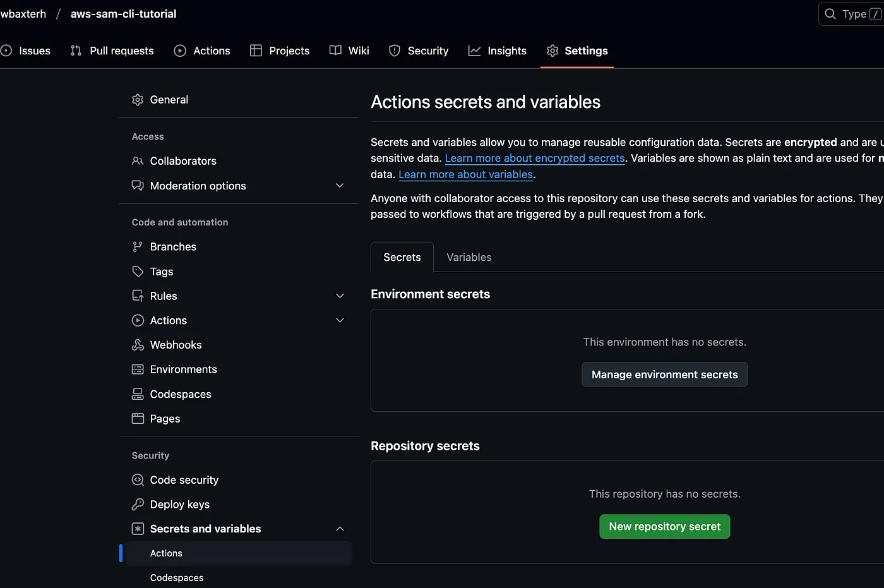
Task: Click the Codespaces icon under Code and automation
Action: click(x=138, y=394)
